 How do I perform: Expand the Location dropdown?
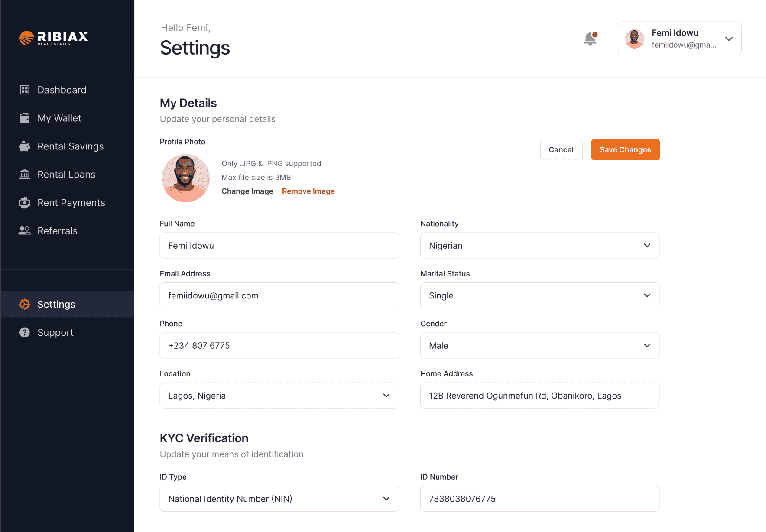pos(279,396)
